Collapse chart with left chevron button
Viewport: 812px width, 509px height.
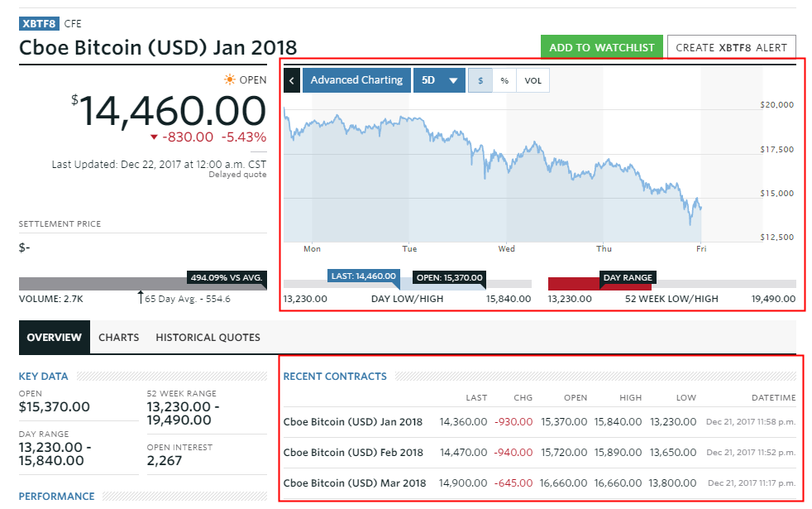coord(292,80)
